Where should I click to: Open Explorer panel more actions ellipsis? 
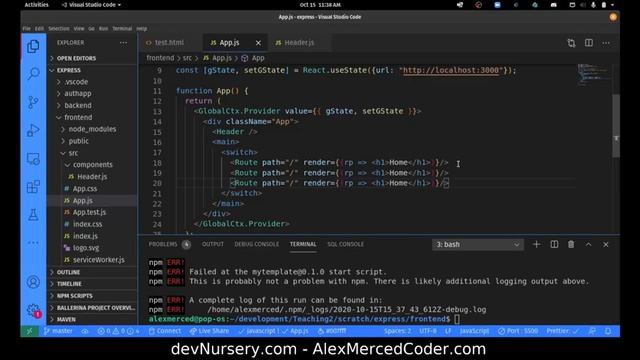123,42
